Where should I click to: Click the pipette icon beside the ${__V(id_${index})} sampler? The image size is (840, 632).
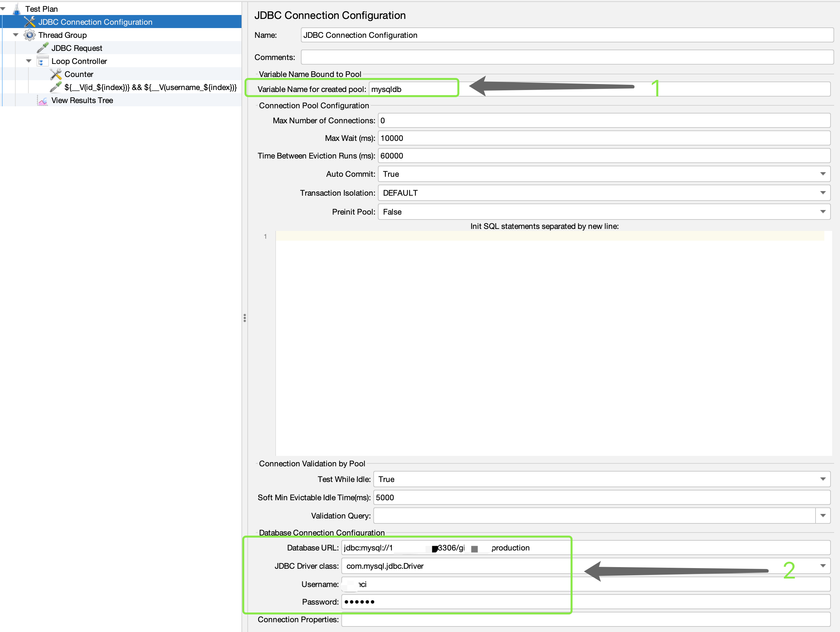56,87
